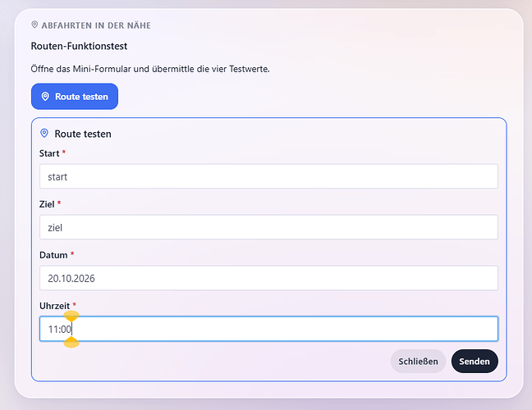Click the Datum field label
The image size is (532, 410).
coord(53,255)
